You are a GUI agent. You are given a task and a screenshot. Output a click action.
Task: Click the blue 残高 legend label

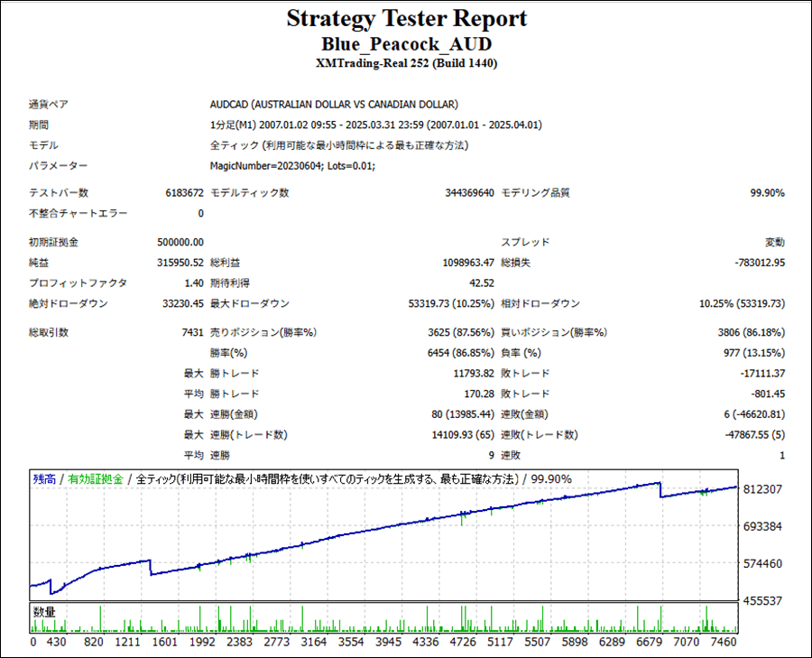(43, 479)
